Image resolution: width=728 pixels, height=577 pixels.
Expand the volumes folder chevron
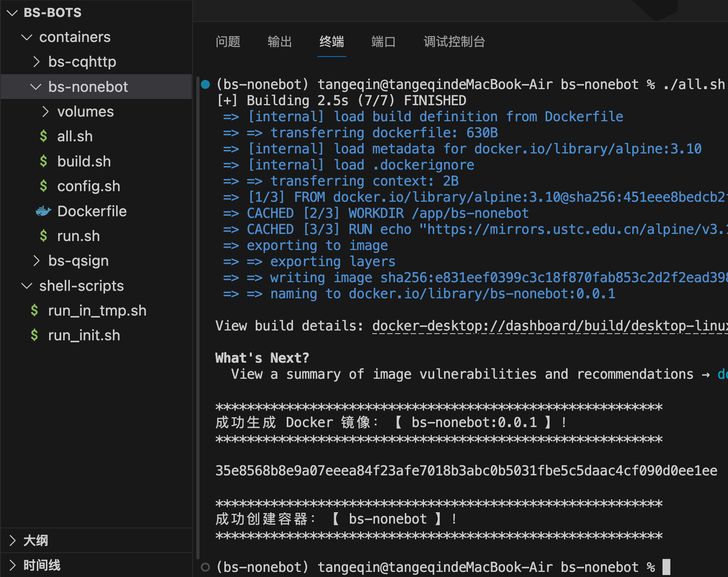45,111
